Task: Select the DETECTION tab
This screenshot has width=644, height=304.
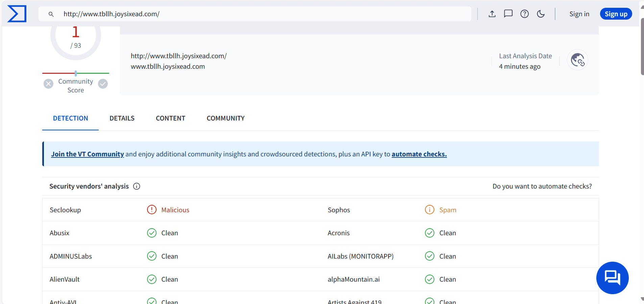Action: 70,118
